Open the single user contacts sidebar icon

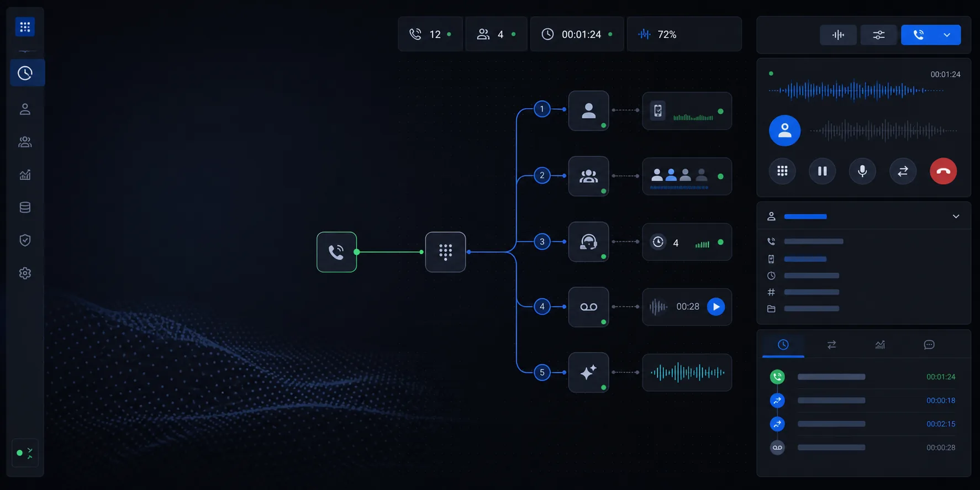coord(25,109)
